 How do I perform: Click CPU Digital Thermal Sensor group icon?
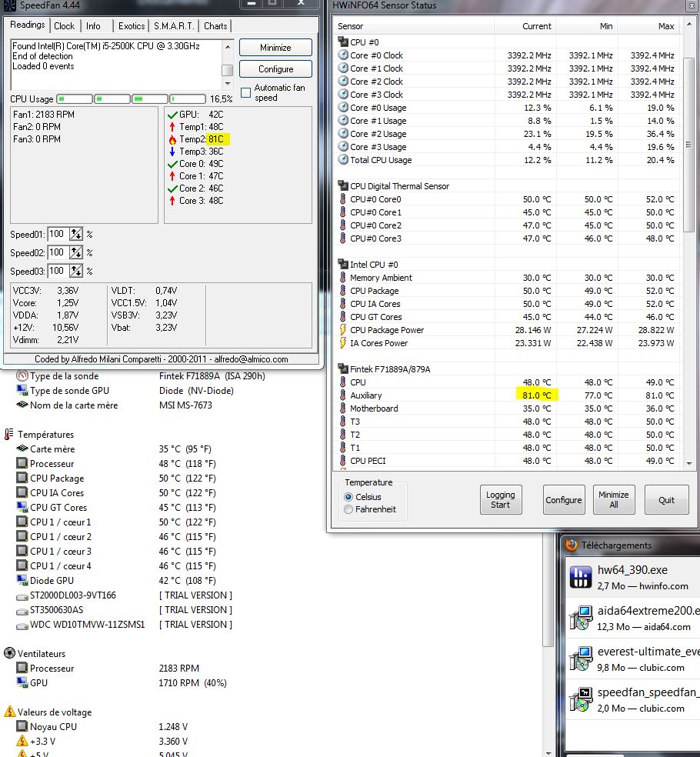tap(343, 186)
